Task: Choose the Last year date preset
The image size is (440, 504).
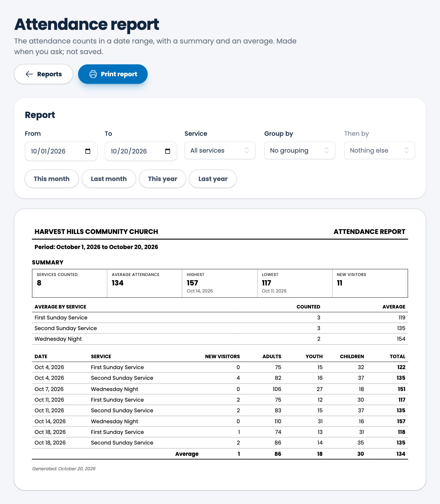Action: [x=213, y=179]
